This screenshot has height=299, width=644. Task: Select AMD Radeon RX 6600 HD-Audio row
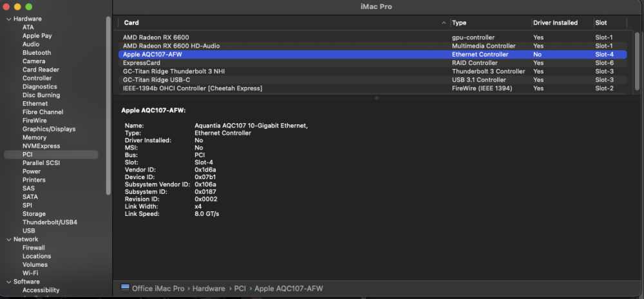[372, 46]
